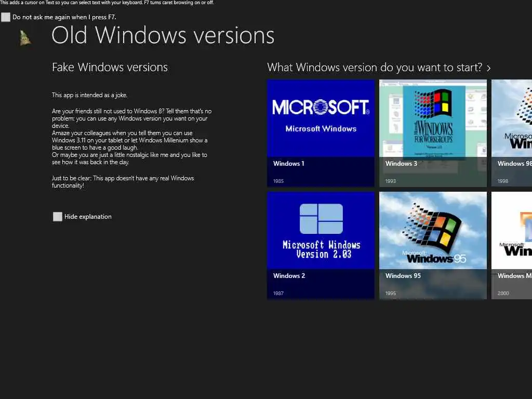
Task: Open the Windows ME tile from 2000
Action: click(x=512, y=245)
